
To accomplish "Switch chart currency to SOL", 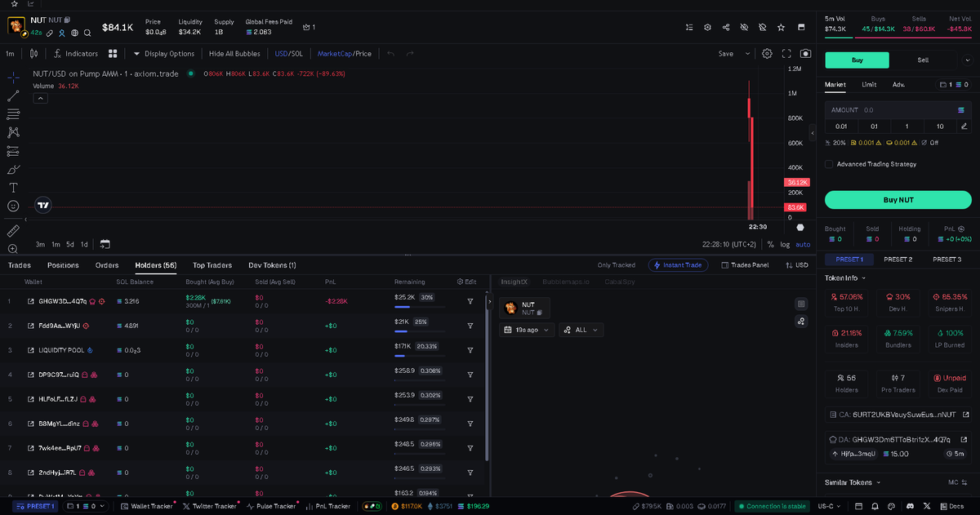I will pyautogui.click(x=297, y=54).
